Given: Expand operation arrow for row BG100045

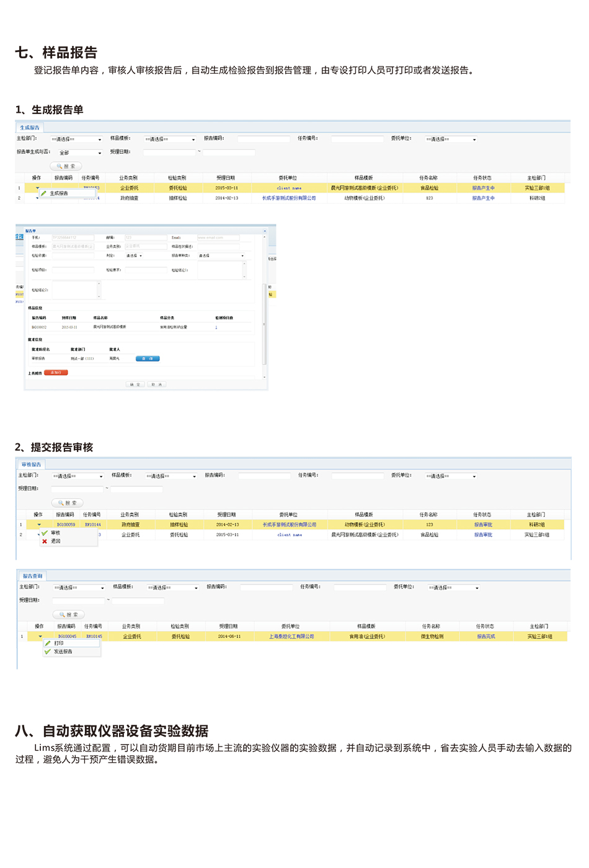Looking at the screenshot, I should coord(40,636).
